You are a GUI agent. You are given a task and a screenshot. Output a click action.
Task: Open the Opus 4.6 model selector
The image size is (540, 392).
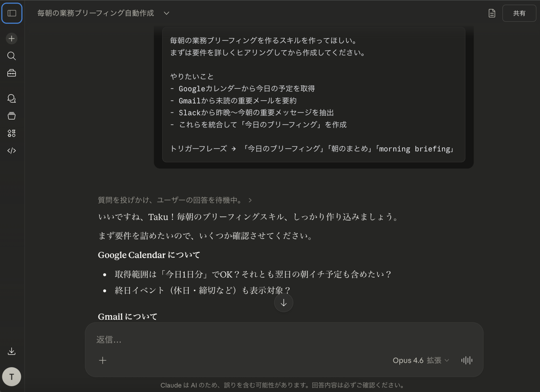click(408, 360)
